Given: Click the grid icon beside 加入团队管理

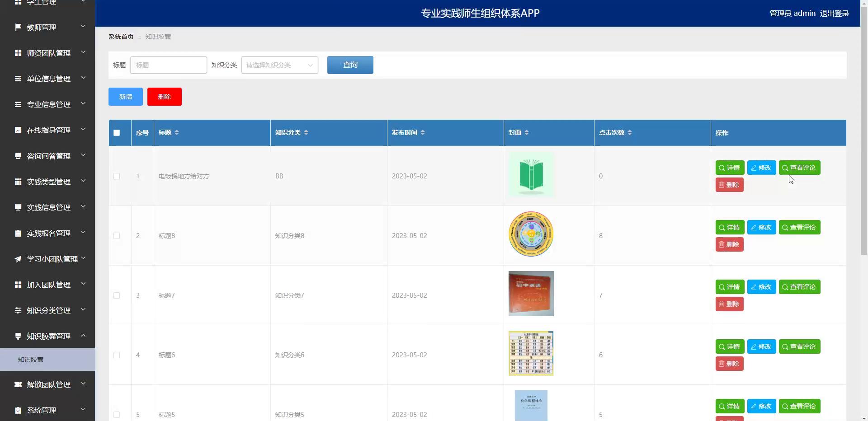Looking at the screenshot, I should click(x=18, y=285).
